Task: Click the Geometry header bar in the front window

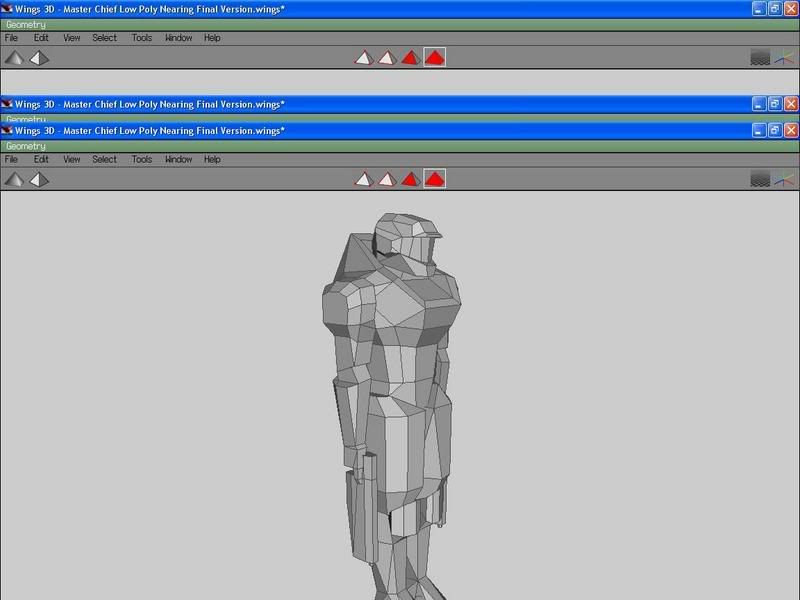Action: point(400,146)
